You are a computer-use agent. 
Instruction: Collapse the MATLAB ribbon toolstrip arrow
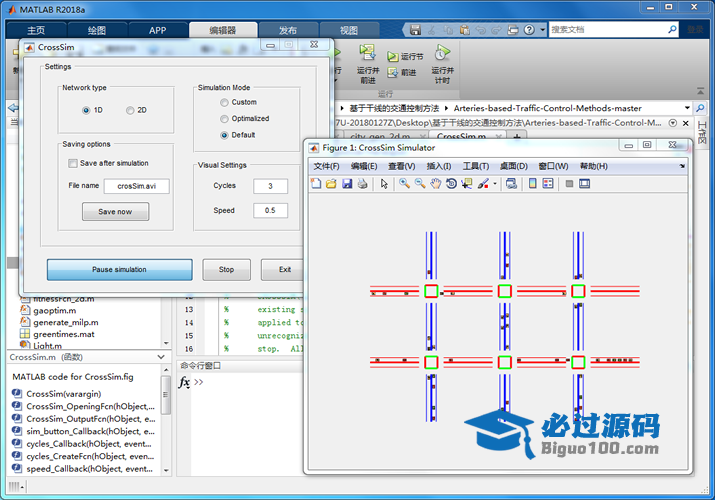click(x=700, y=91)
